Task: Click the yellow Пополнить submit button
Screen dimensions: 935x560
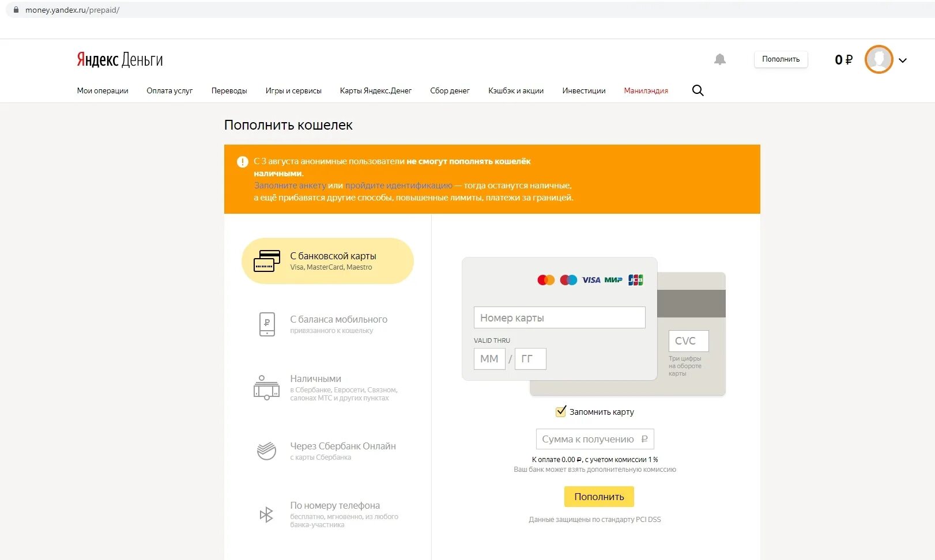Action: coord(599,497)
